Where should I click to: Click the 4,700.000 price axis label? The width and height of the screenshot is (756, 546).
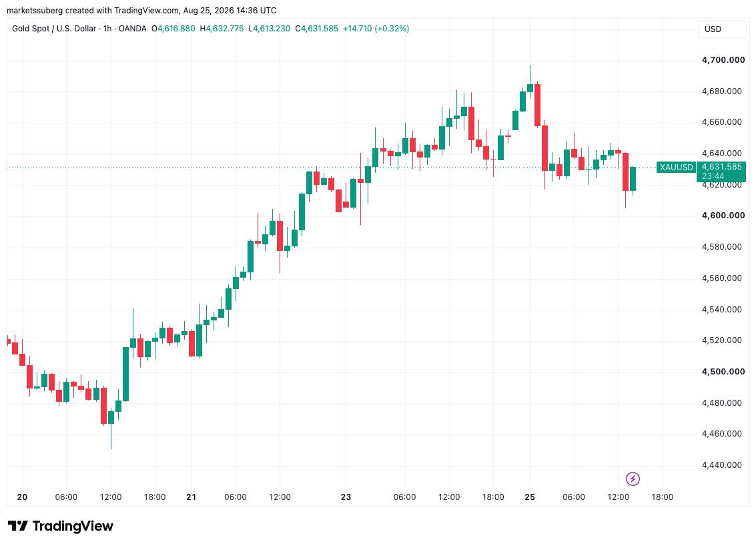point(723,60)
